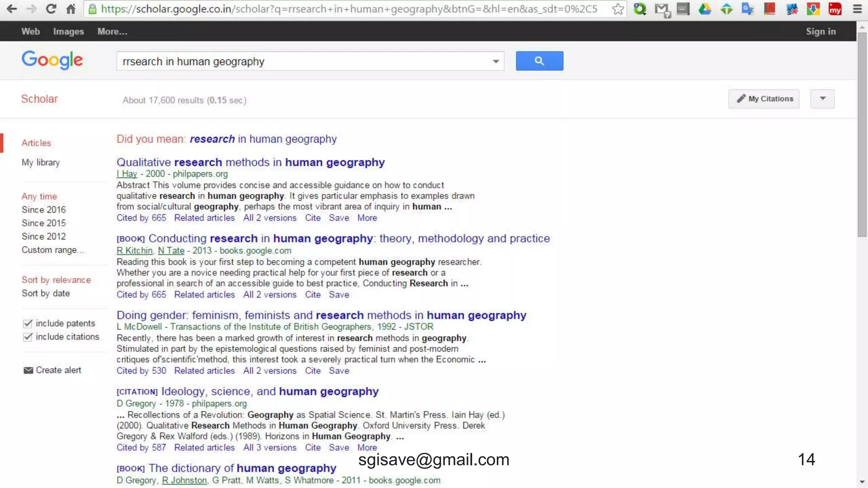Open the search box suggestions dropdown arrow
The height and width of the screenshot is (488, 868).
pos(495,61)
